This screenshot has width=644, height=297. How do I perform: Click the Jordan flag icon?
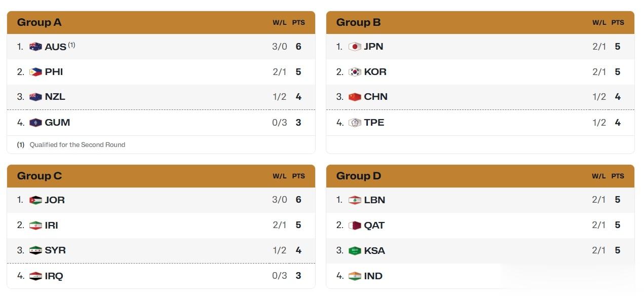(35, 200)
